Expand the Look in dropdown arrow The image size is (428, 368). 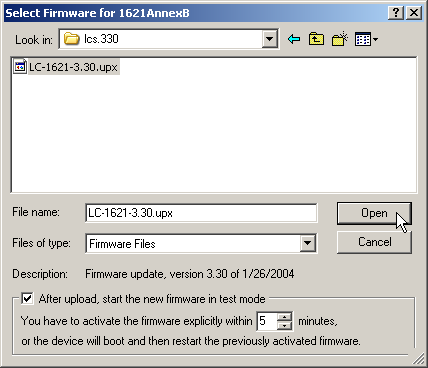coord(270,39)
